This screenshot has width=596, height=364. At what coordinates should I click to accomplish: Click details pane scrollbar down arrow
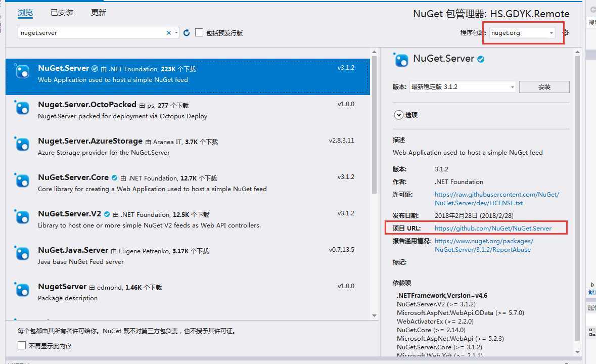coord(577,352)
